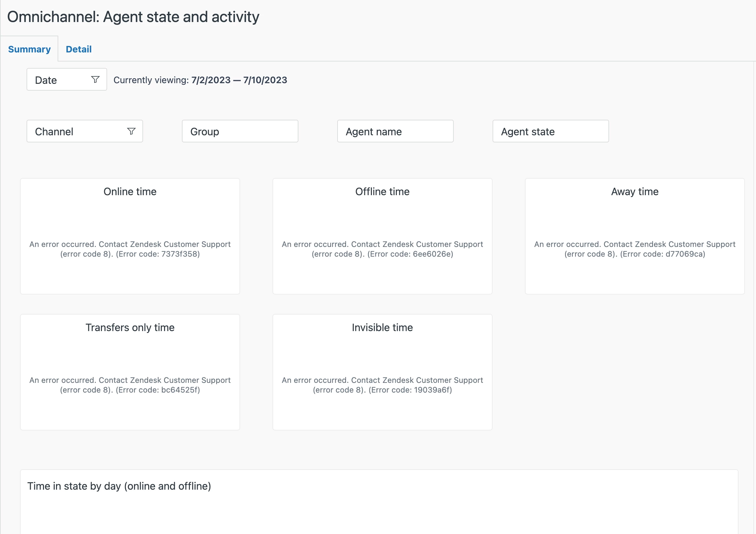Click the funnel icon in Channel filter
Image resolution: width=756 pixels, height=534 pixels.
pyautogui.click(x=131, y=131)
